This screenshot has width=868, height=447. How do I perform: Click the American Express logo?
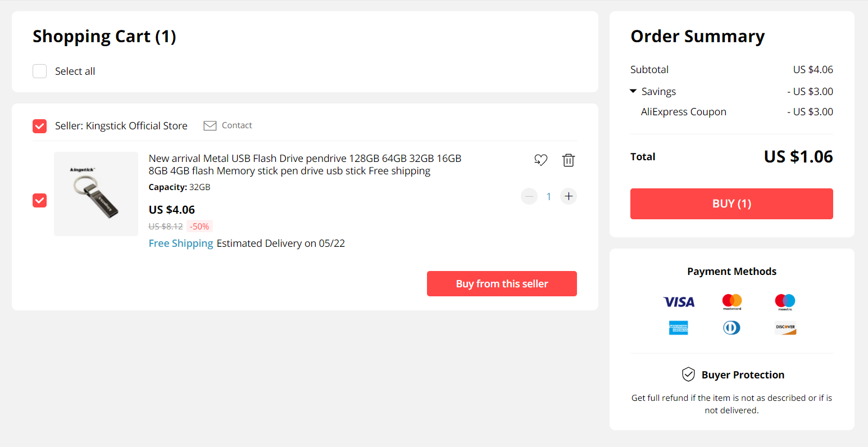(679, 328)
